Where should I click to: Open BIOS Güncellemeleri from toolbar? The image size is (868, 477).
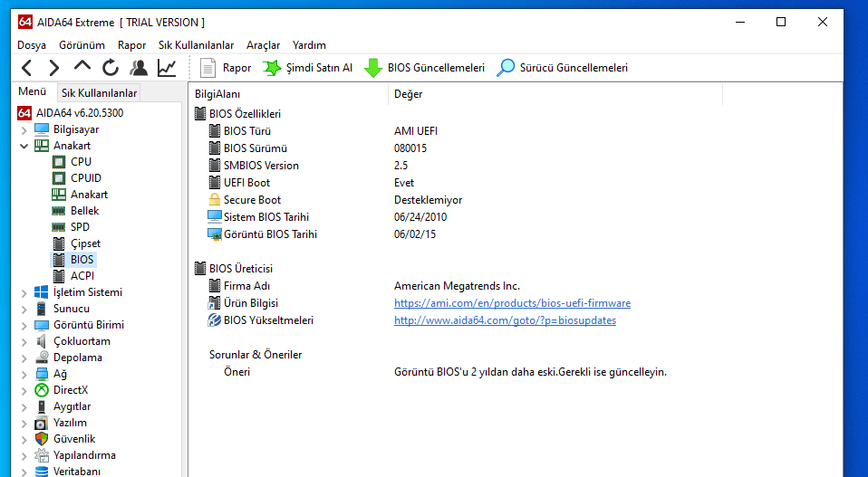coord(424,68)
